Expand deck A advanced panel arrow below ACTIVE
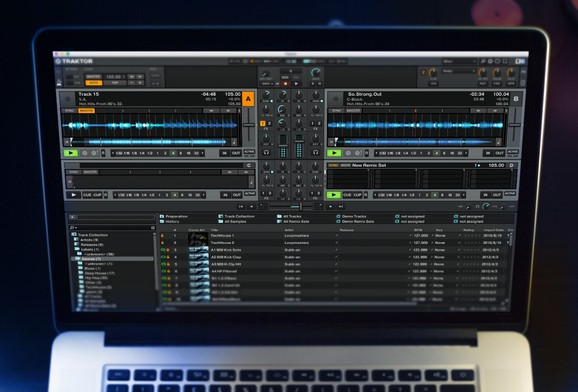This screenshot has height=392, width=578. click(x=249, y=156)
